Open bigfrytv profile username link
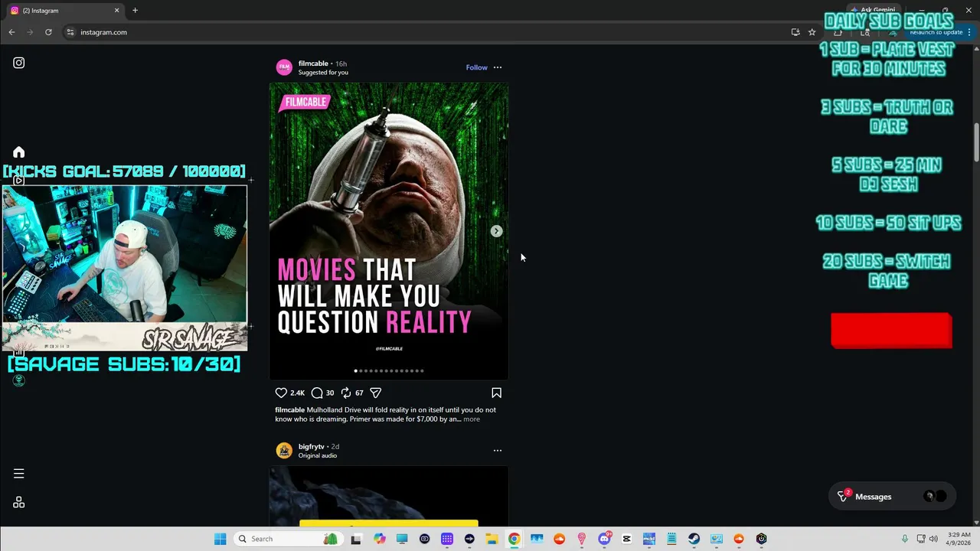Viewport: 980px width, 551px height. click(x=311, y=446)
